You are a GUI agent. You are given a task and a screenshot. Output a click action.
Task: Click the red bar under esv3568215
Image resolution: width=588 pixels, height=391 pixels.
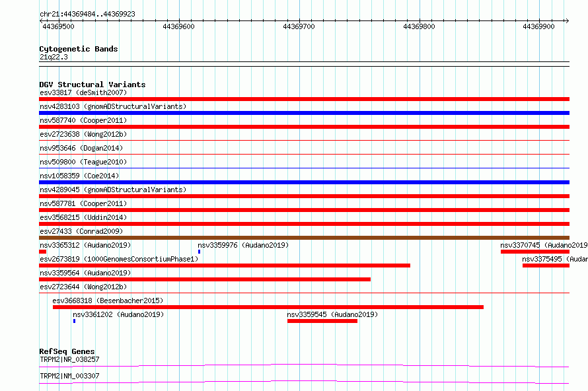click(x=304, y=224)
